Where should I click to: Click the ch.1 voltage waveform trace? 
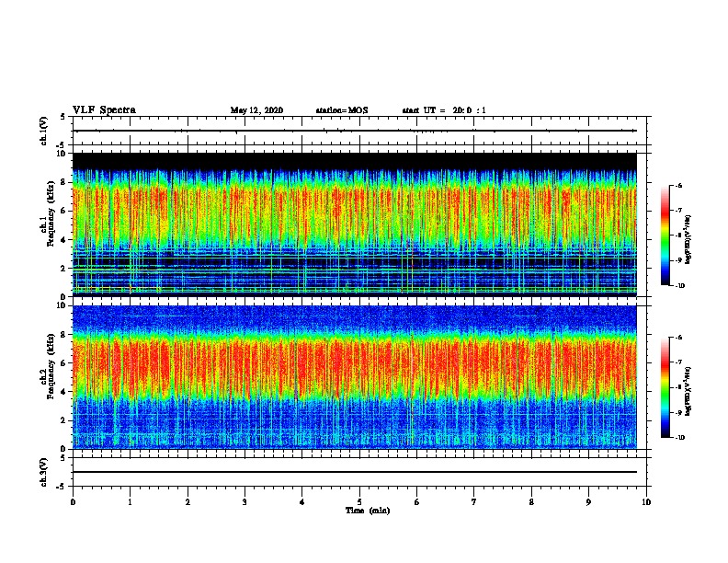pyautogui.click(x=355, y=131)
